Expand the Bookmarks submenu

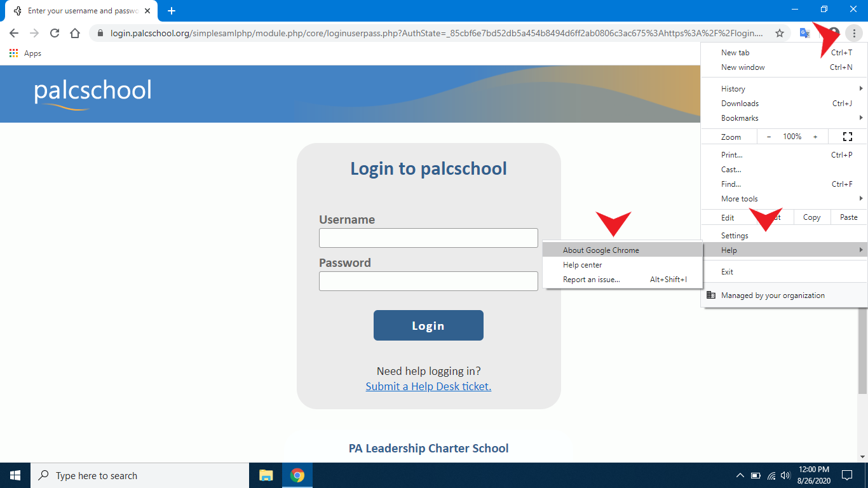784,118
